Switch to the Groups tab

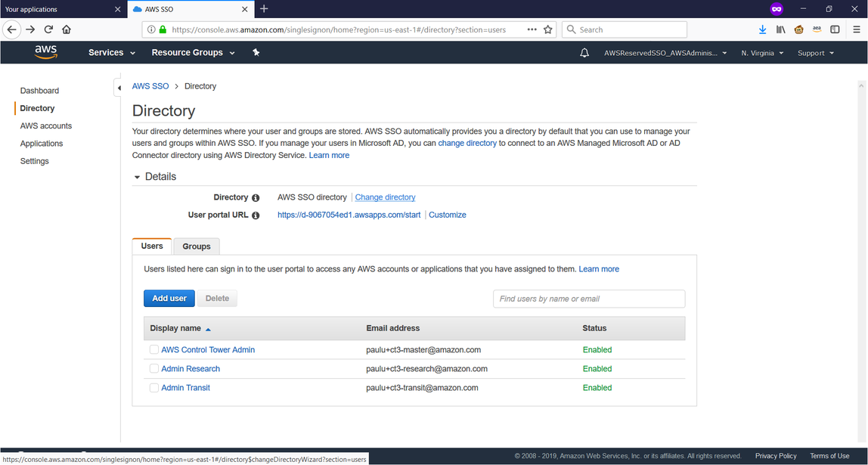(197, 246)
